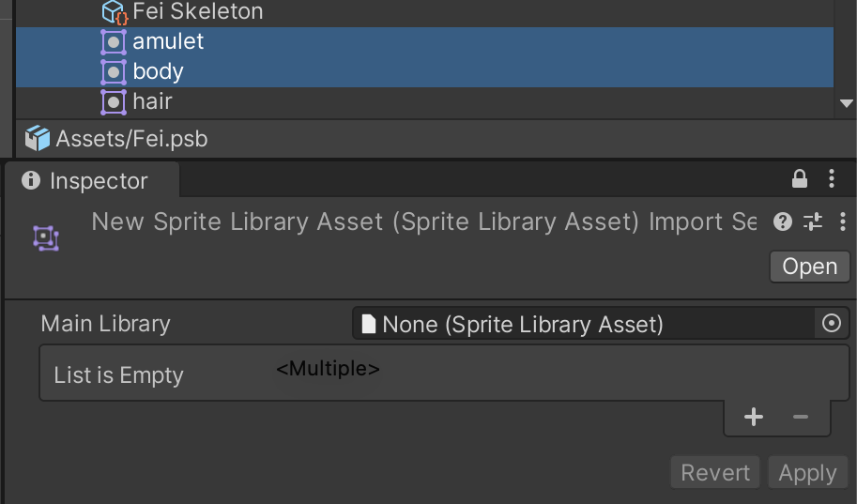Viewport: 857px width, 504px height.
Task: Click the Revert button
Action: (x=715, y=473)
